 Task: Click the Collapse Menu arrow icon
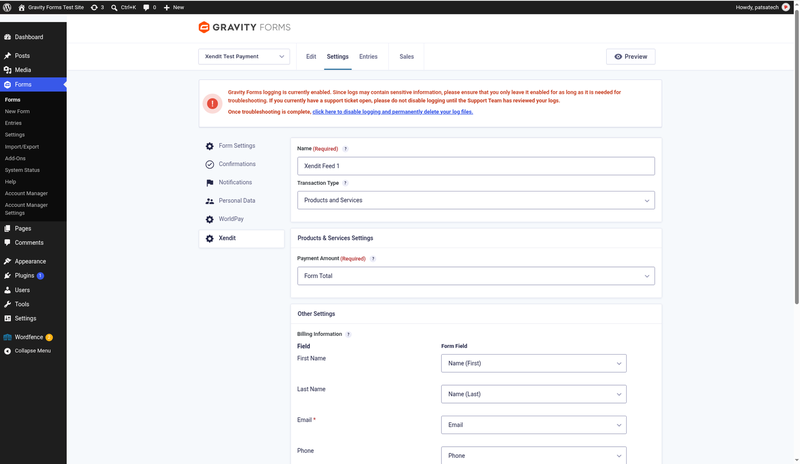(8, 351)
